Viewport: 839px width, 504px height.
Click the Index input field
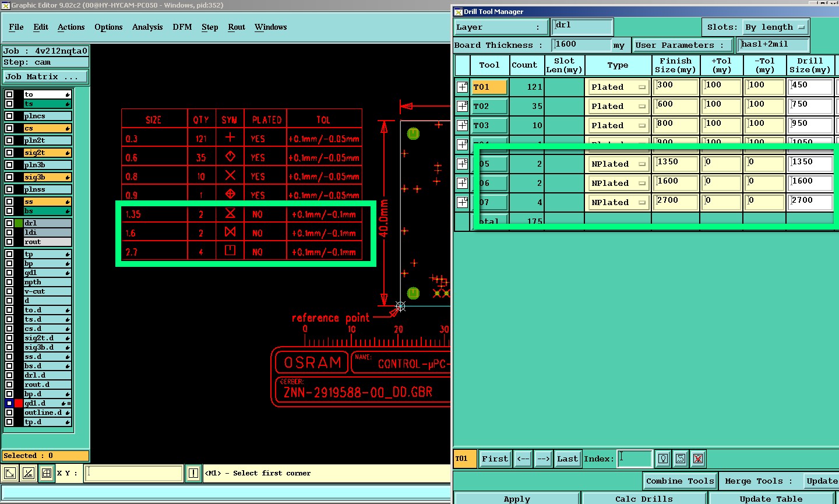click(x=634, y=459)
